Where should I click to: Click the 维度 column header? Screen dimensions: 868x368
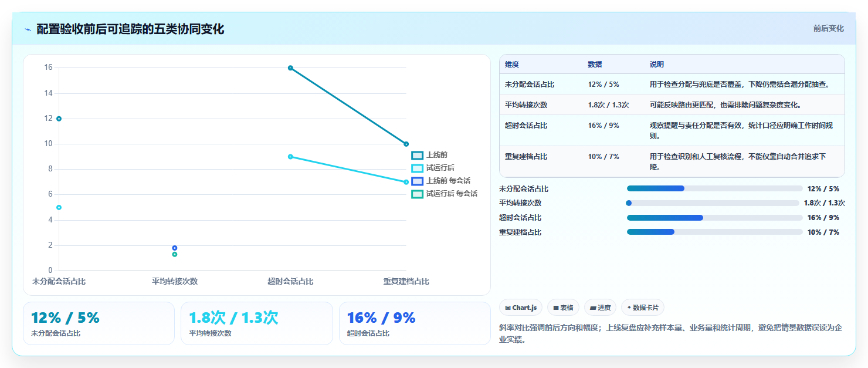(512, 65)
